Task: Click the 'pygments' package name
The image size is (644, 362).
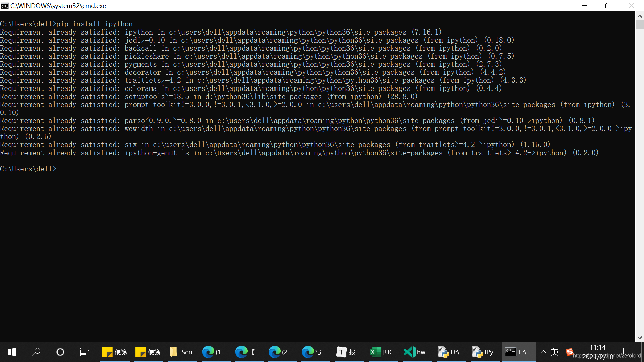Action: (141, 64)
